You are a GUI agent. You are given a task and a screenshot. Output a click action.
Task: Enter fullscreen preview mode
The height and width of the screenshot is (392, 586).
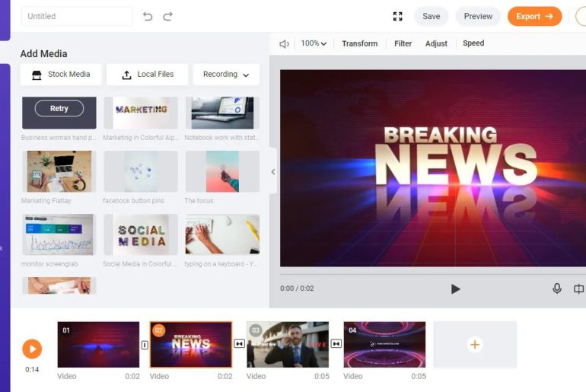click(397, 16)
